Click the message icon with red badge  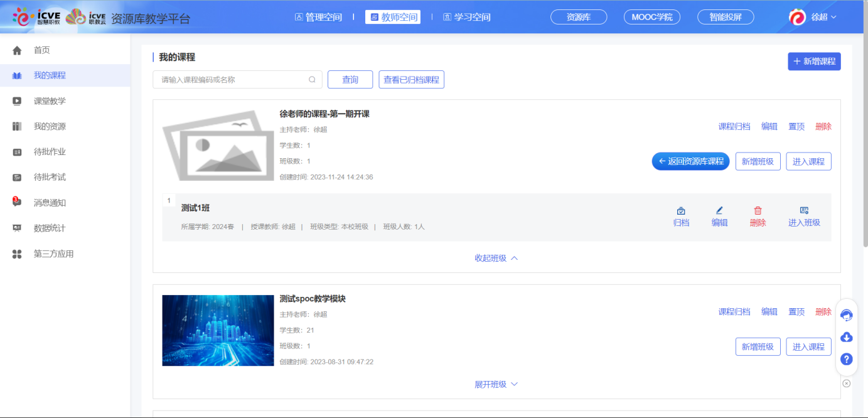[x=17, y=202]
